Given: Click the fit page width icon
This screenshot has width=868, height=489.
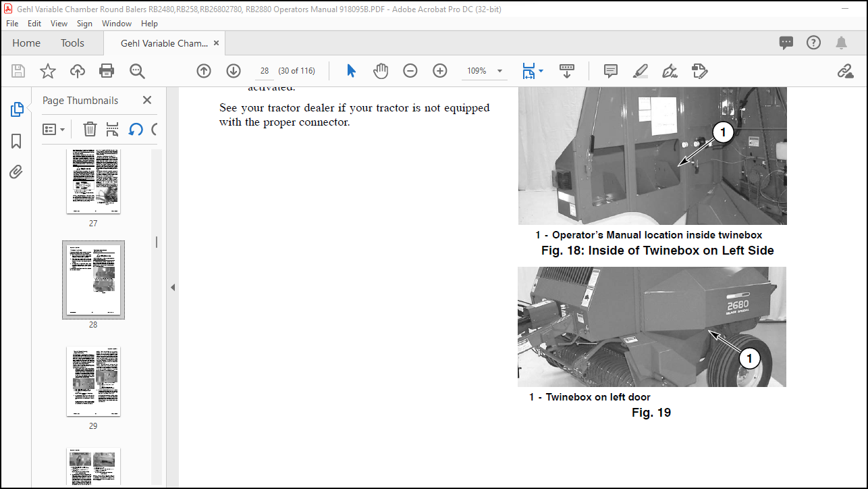Looking at the screenshot, I should click(x=528, y=71).
